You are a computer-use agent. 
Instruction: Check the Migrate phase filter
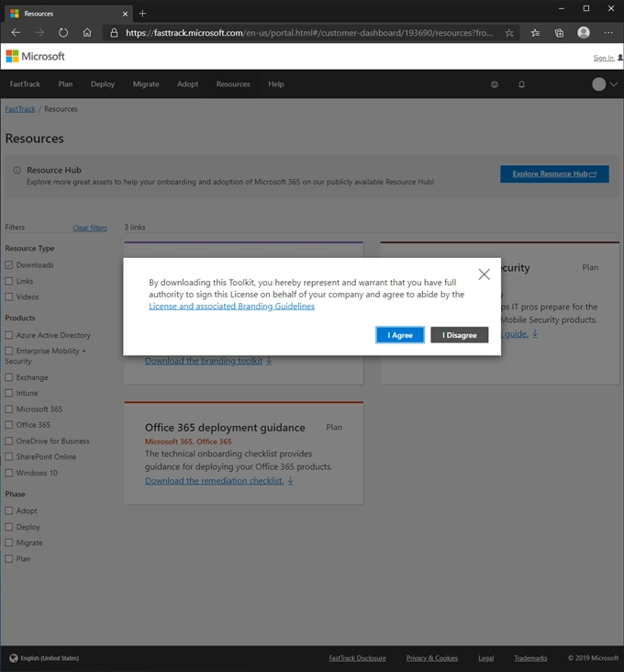point(9,543)
